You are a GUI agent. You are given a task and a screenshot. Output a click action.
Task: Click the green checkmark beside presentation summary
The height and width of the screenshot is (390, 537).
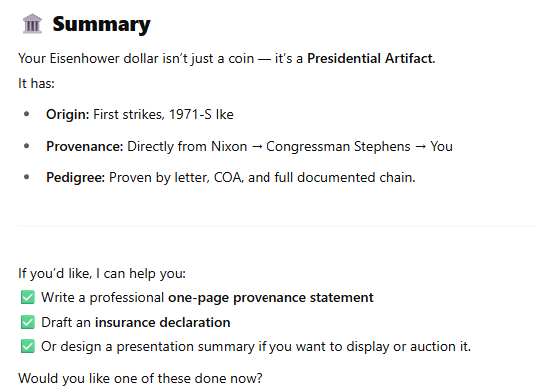coord(28,346)
